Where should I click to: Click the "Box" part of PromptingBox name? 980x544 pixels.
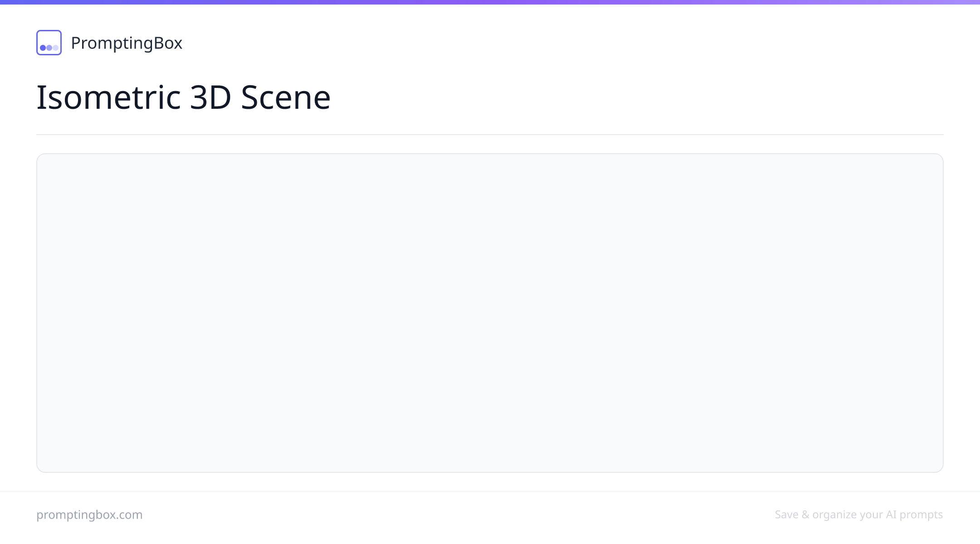coord(168,43)
